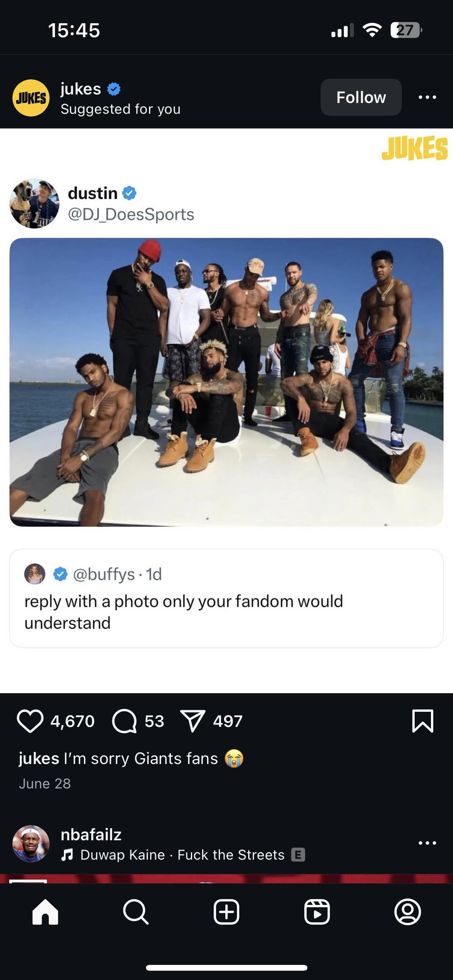Image resolution: width=453 pixels, height=980 pixels.
Task: Open comments on the jukes post
Action: [124, 721]
